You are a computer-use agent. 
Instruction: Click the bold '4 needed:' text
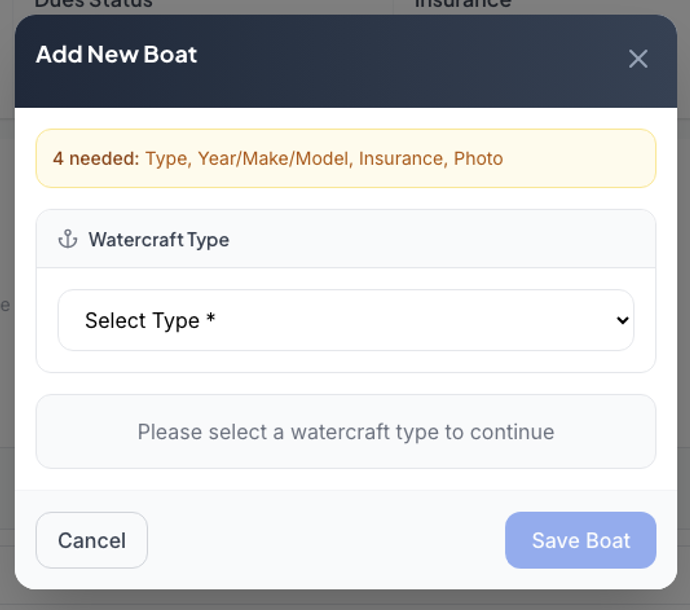96,158
